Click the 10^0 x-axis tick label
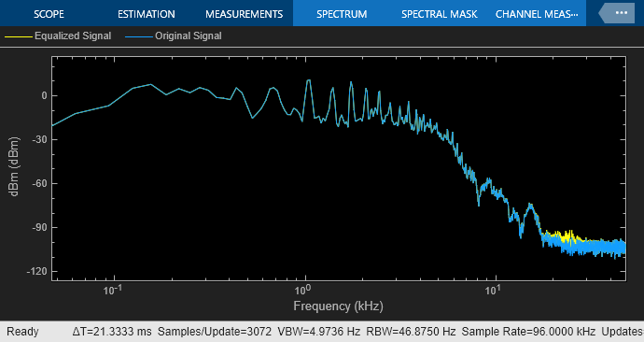This screenshot has width=644, height=342. coord(302,291)
